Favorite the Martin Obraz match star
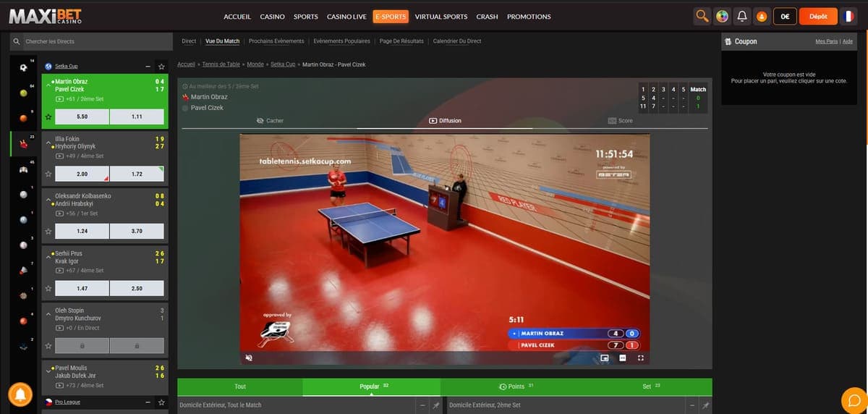This screenshot has width=868, height=414. (x=48, y=117)
